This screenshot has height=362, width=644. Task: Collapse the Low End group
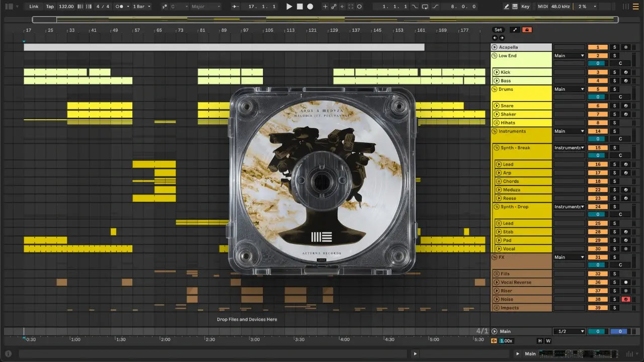494,56
